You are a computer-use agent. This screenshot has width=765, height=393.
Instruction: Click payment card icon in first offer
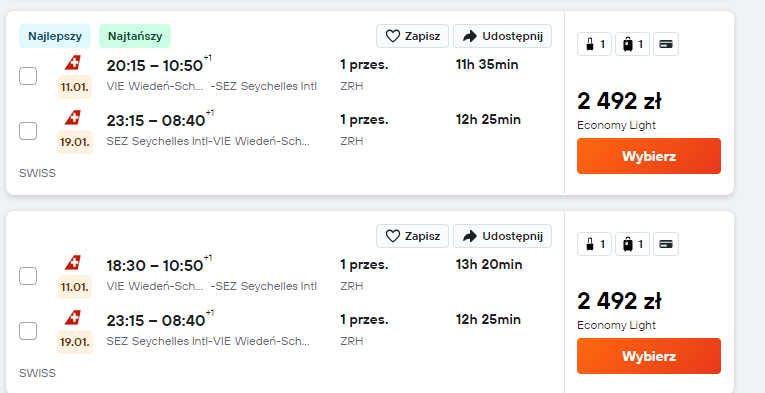point(666,44)
